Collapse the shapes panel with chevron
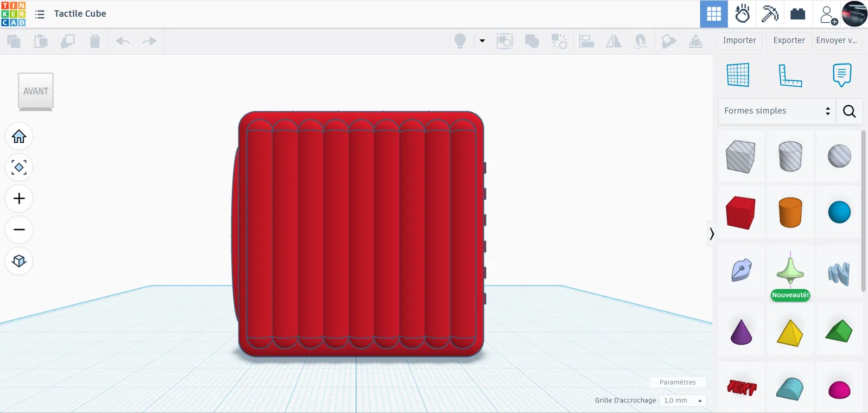Image resolution: width=868 pixels, height=413 pixels. pyautogui.click(x=712, y=234)
